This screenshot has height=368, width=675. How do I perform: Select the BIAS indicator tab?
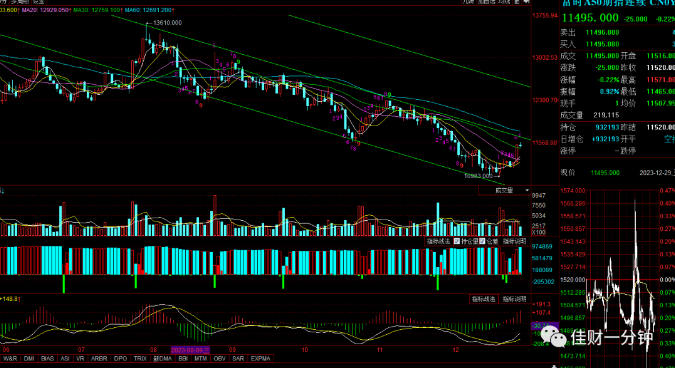47,358
